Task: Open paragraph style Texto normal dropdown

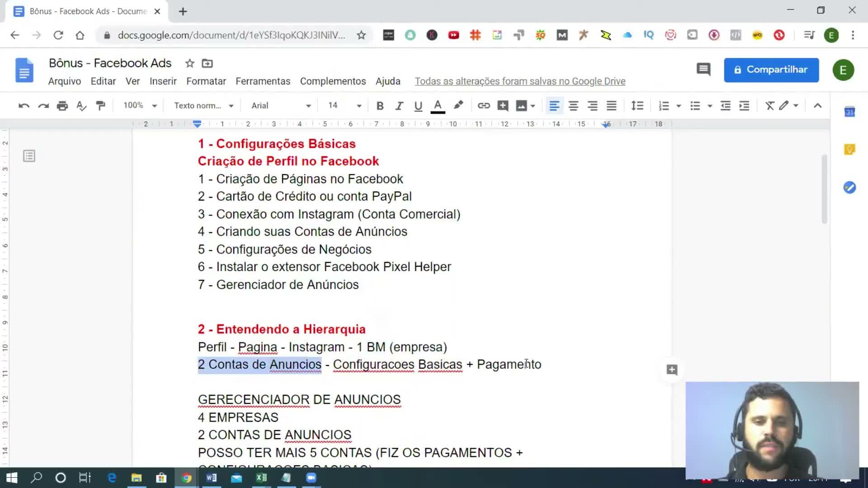Action: (204, 106)
